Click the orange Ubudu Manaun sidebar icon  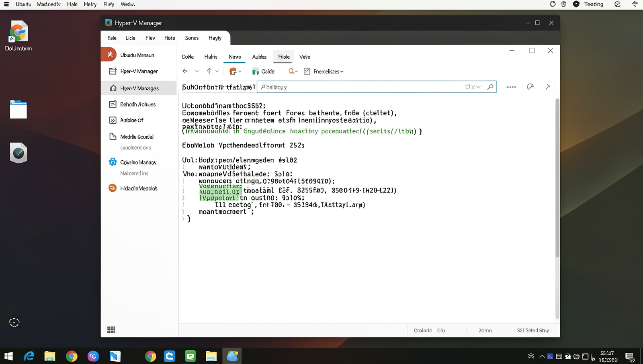[109, 54]
